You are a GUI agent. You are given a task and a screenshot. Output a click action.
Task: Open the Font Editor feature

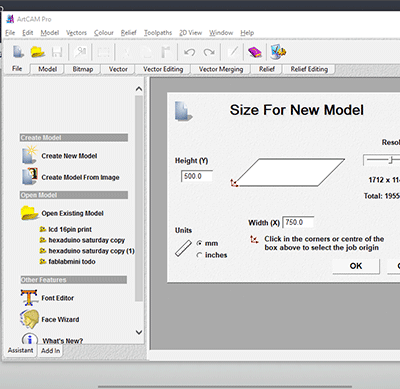pos(57,298)
